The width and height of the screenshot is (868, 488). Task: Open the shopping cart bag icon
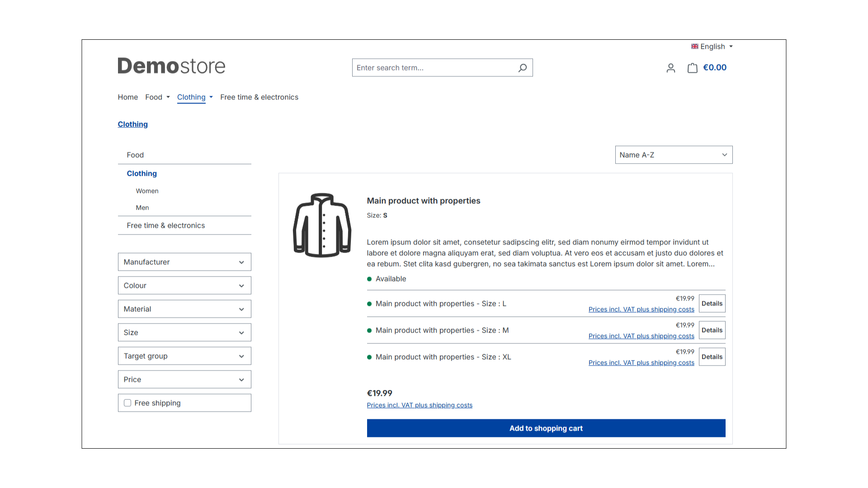tap(693, 68)
